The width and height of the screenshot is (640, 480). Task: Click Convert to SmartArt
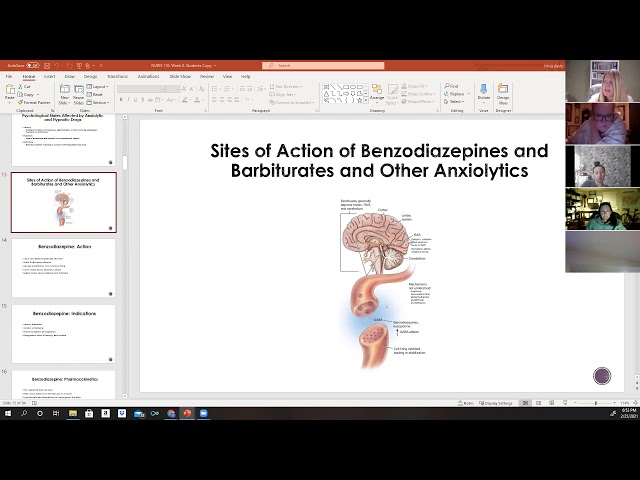pyautogui.click(x=292, y=102)
